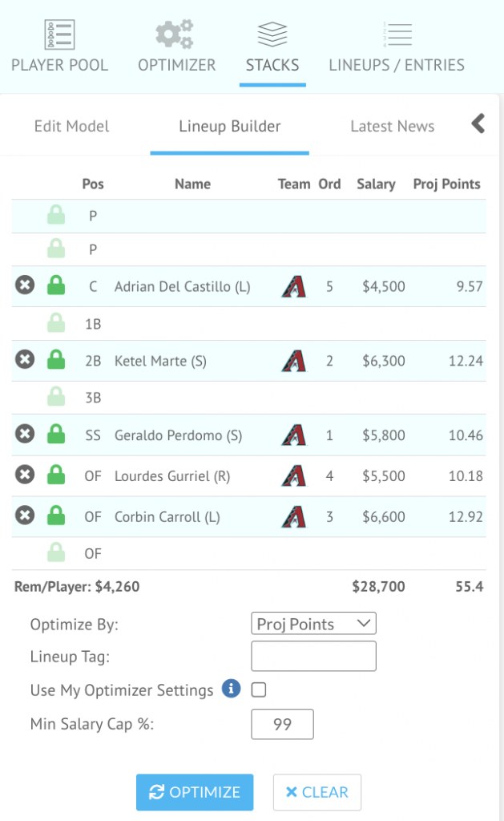Image resolution: width=504 pixels, height=821 pixels.
Task: Click the Min Salary Cap % field
Action: pyautogui.click(x=282, y=724)
